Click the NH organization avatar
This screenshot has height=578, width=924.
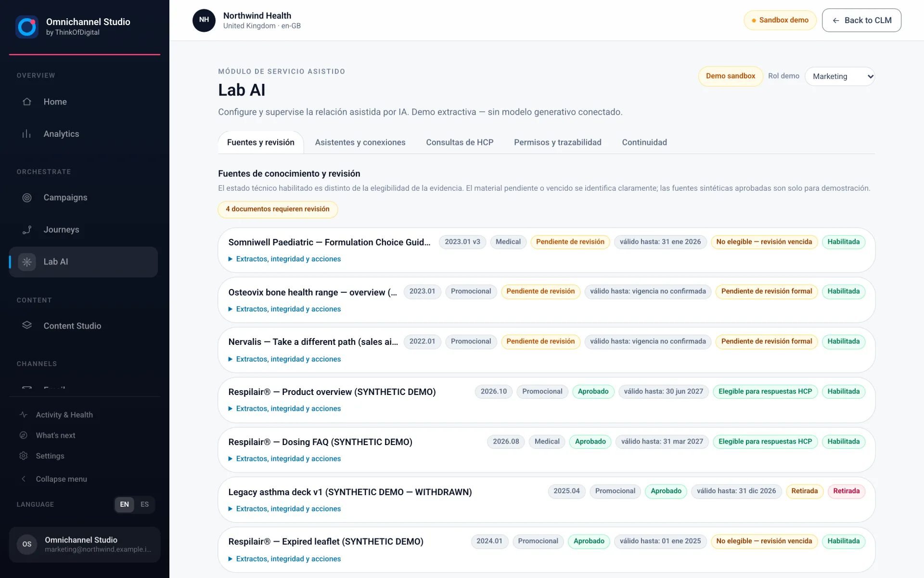204,20
